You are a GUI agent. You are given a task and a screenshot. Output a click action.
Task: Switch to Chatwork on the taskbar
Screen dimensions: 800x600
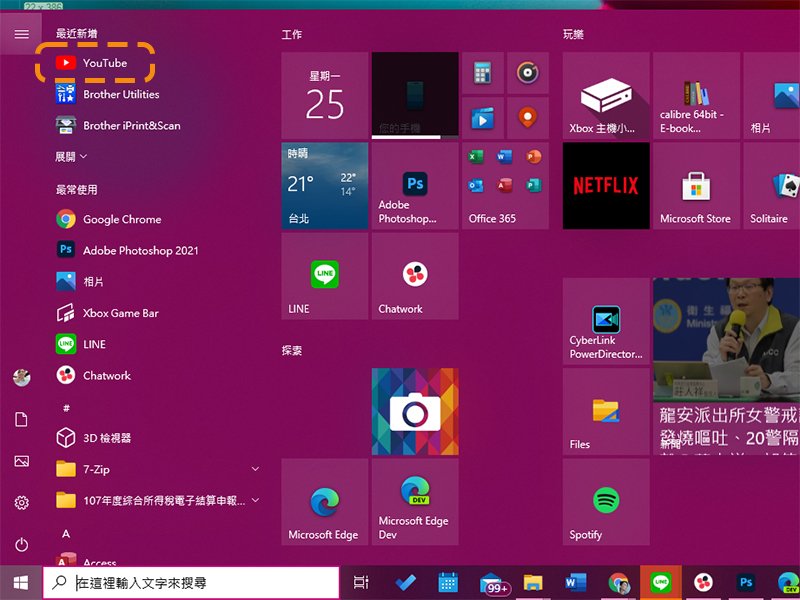tap(704, 583)
